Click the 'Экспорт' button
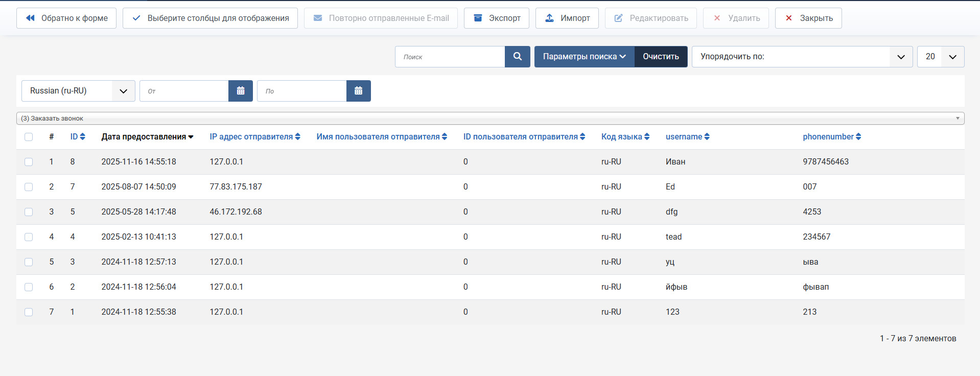 pyautogui.click(x=497, y=18)
